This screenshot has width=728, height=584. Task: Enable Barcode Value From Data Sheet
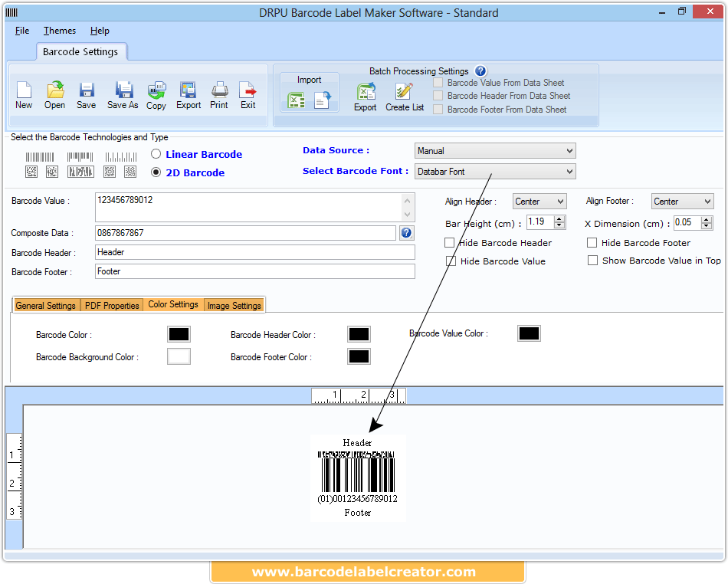click(x=438, y=83)
